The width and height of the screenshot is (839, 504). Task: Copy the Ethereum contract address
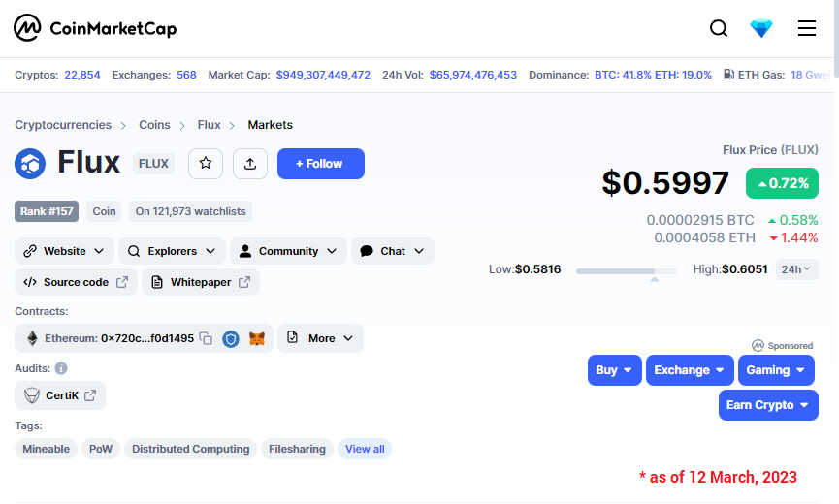click(x=206, y=338)
